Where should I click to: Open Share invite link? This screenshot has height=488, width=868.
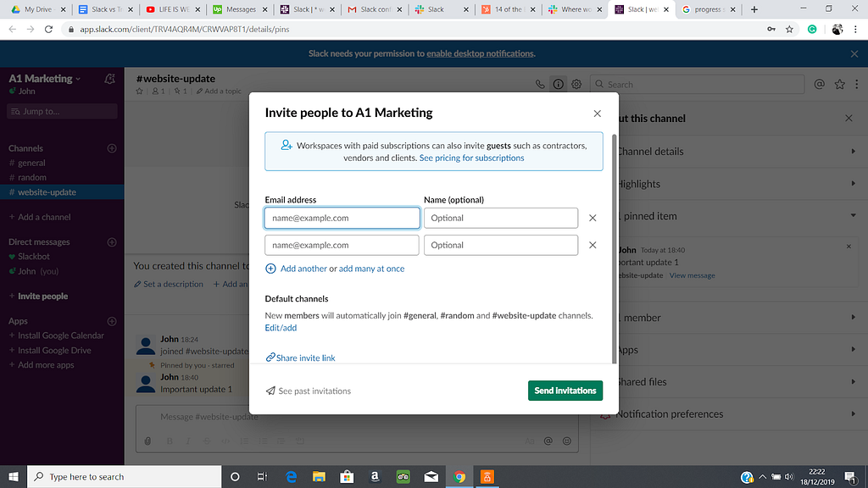[x=300, y=358]
